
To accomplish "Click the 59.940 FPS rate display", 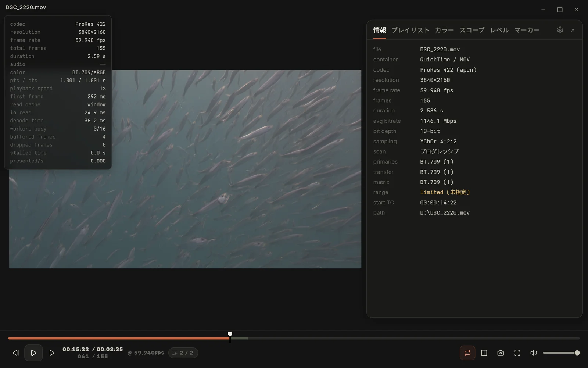I will (x=146, y=353).
